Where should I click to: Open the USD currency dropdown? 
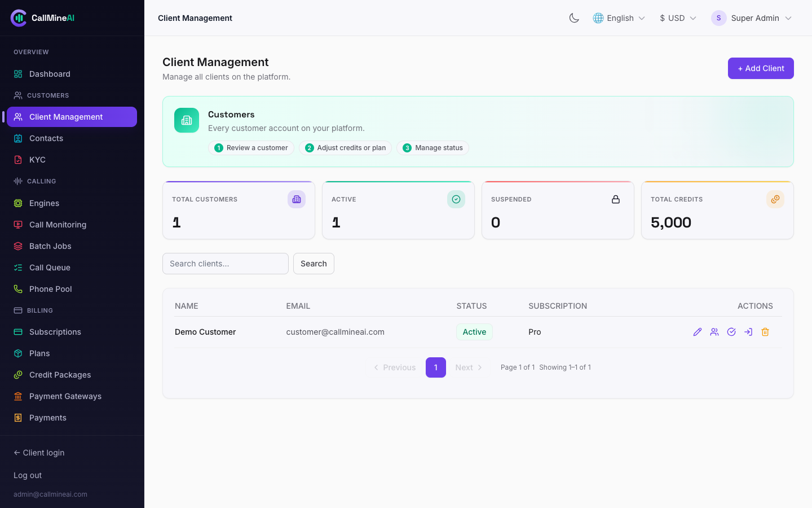coord(678,18)
